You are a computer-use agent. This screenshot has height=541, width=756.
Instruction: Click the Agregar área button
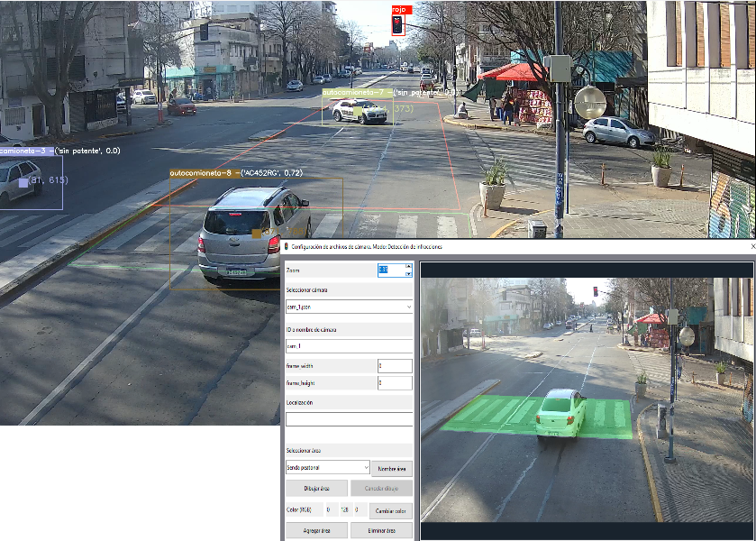(316, 530)
